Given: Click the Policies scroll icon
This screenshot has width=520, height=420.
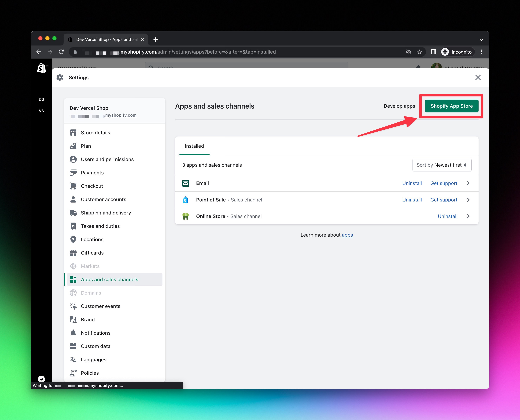Looking at the screenshot, I should (73, 373).
